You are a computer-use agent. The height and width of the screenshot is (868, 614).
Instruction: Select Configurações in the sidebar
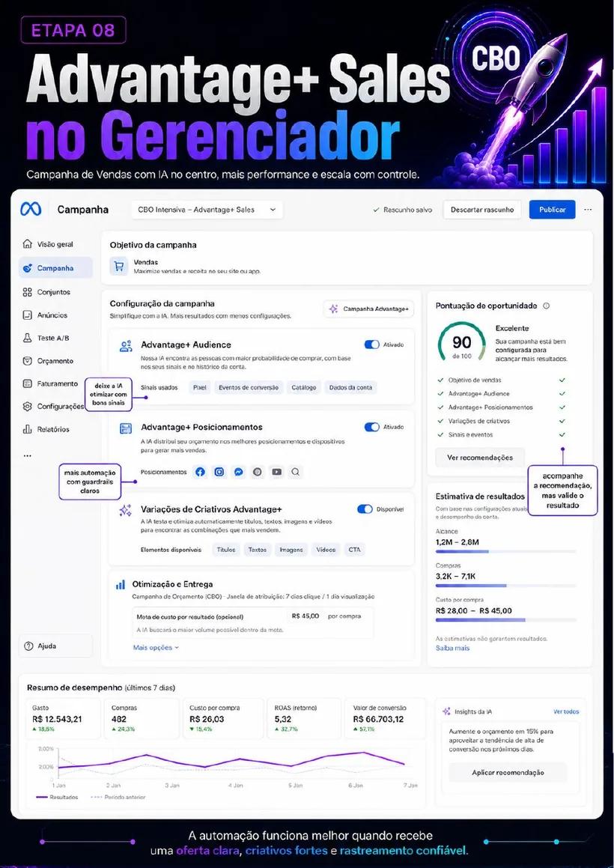click(54, 407)
